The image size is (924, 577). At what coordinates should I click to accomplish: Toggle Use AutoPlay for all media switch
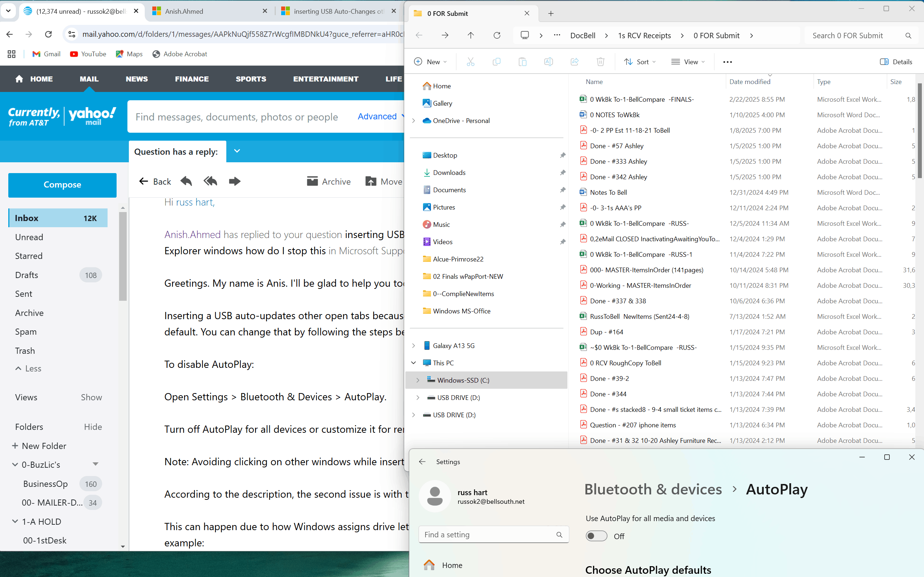[x=596, y=536]
